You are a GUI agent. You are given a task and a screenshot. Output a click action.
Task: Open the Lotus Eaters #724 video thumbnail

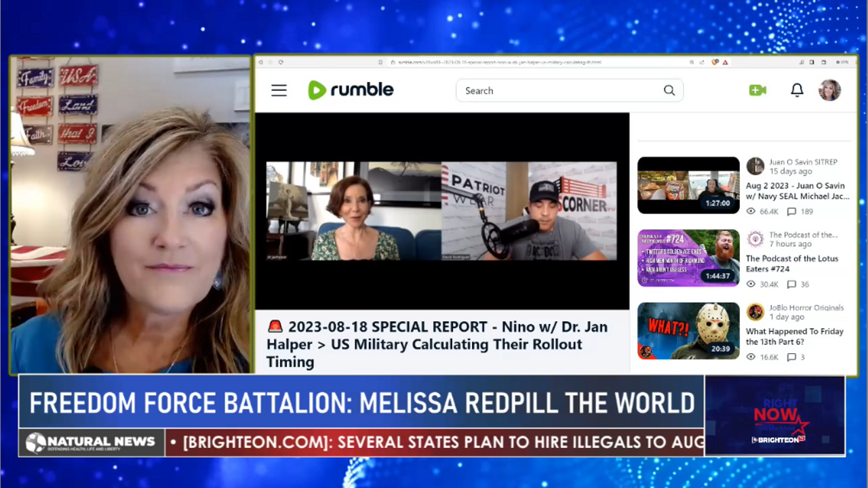point(688,258)
